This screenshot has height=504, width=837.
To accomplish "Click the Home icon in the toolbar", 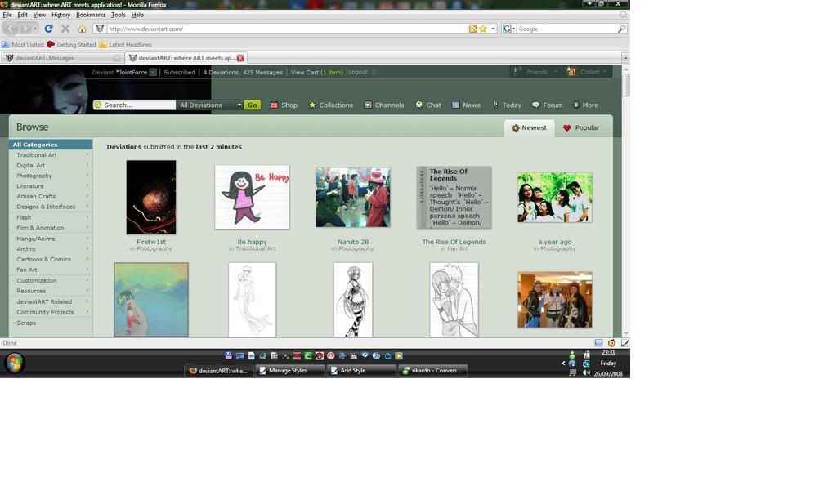I will (x=82, y=29).
